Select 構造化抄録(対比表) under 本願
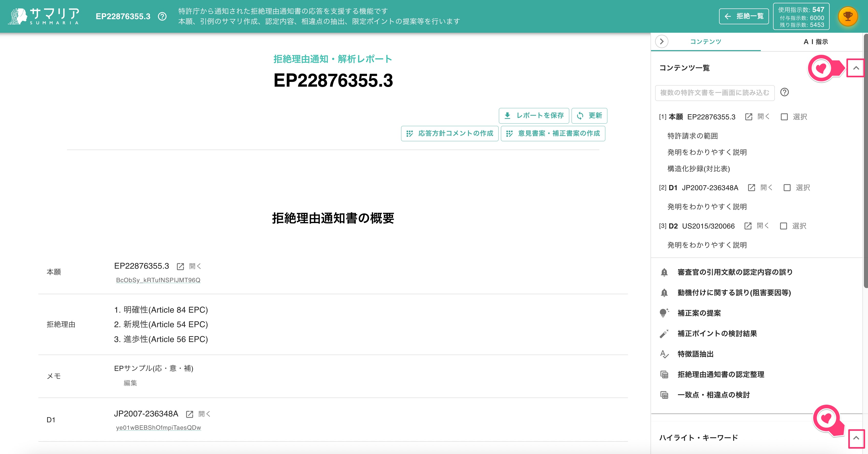The width and height of the screenshot is (868, 454). click(699, 169)
